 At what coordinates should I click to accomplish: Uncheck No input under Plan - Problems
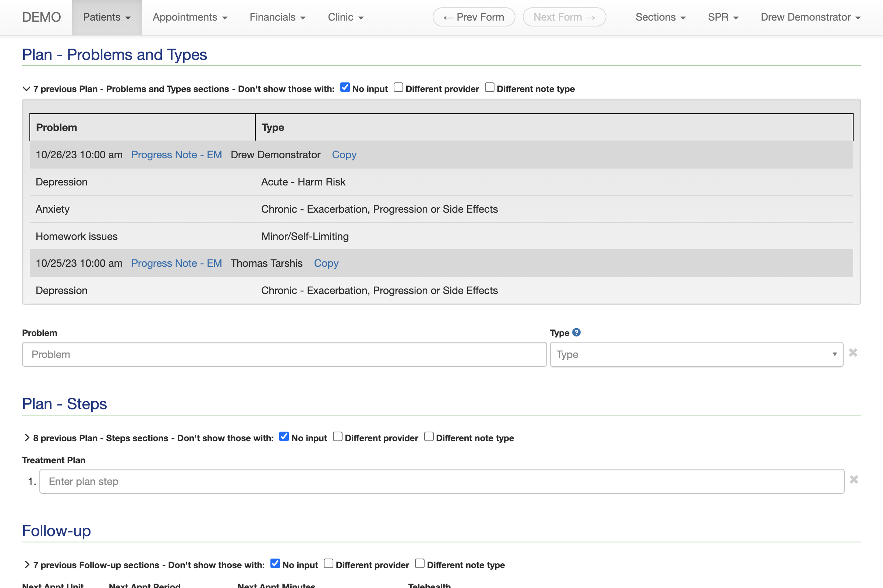pos(344,87)
